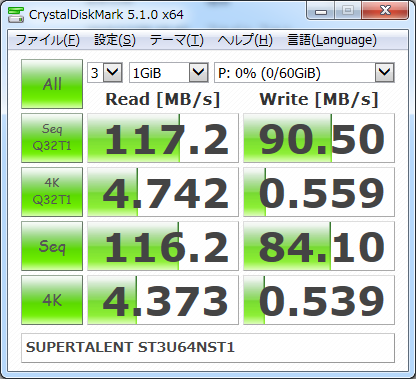Image resolution: width=416 pixels, height=379 pixels.
Task: Run the plain Seq test button
Action: 52,246
